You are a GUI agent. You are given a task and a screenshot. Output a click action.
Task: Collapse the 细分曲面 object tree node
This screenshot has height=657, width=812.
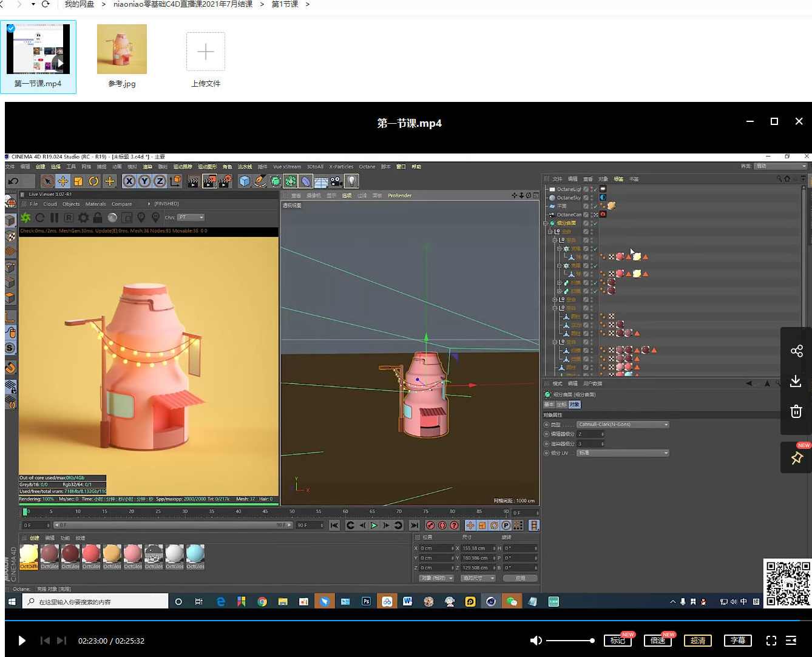545,223
